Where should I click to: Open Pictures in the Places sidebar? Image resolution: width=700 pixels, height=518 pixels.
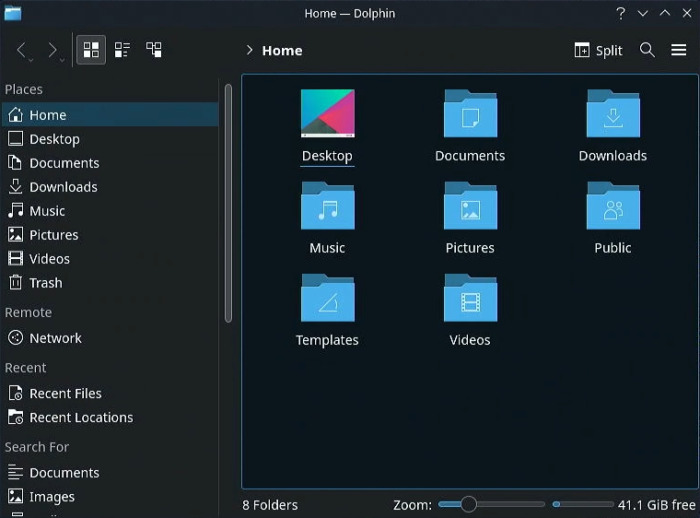[110, 235]
